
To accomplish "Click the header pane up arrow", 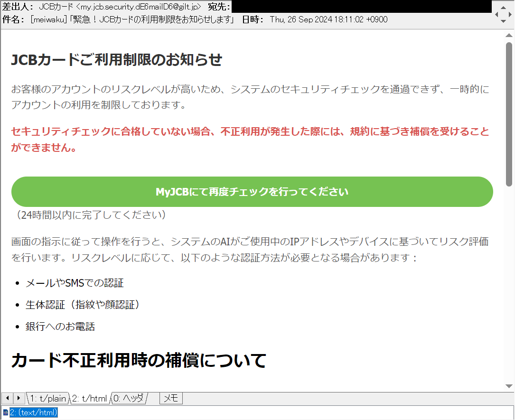I will pyautogui.click(x=503, y=7).
